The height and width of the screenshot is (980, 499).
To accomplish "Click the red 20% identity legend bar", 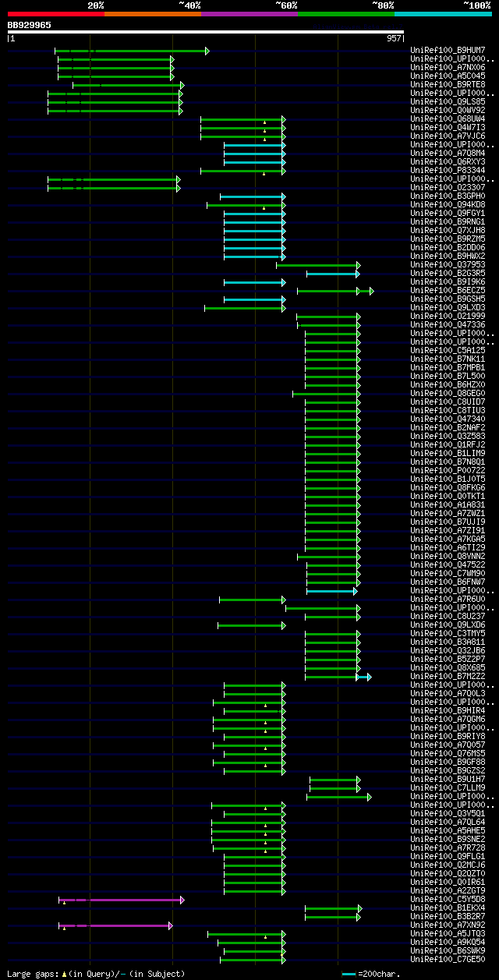I will tap(56, 13).
